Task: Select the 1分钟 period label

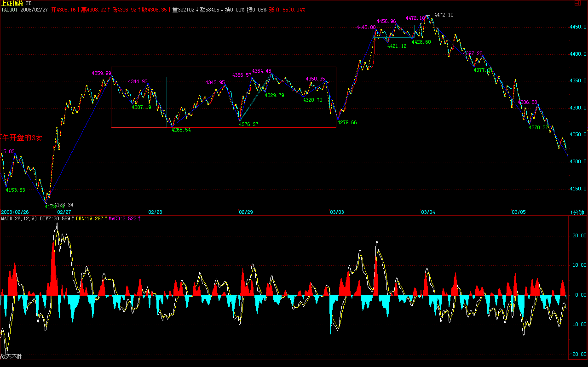Action: click(577, 212)
